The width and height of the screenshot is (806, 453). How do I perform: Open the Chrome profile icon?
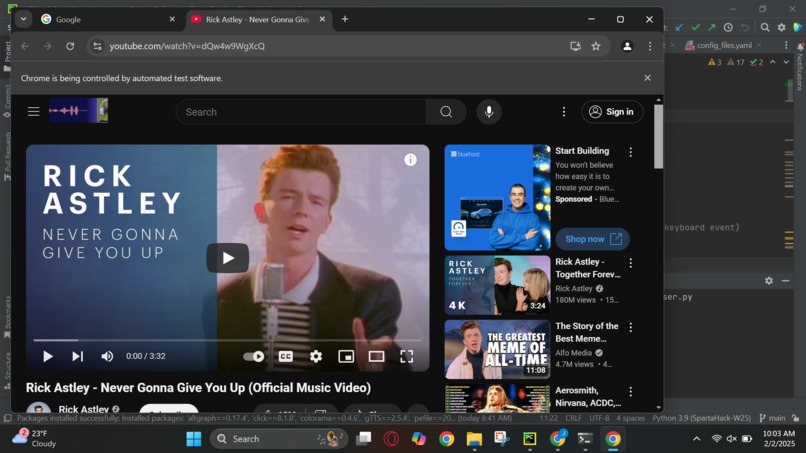627,46
